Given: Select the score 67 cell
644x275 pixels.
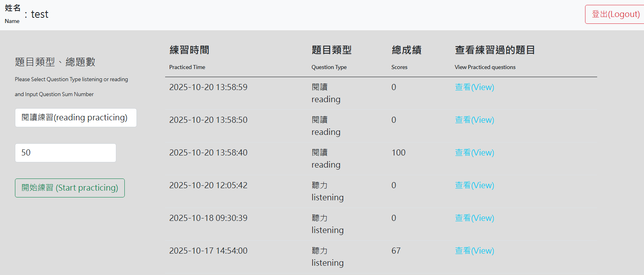Looking at the screenshot, I should tap(396, 251).
